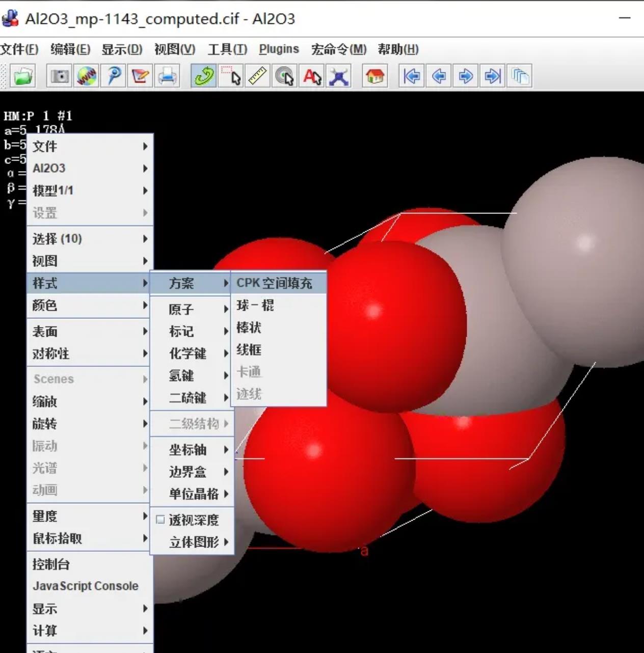Jump to the last frame navigation button
Viewport: 644px width, 653px height.
pyautogui.click(x=491, y=76)
